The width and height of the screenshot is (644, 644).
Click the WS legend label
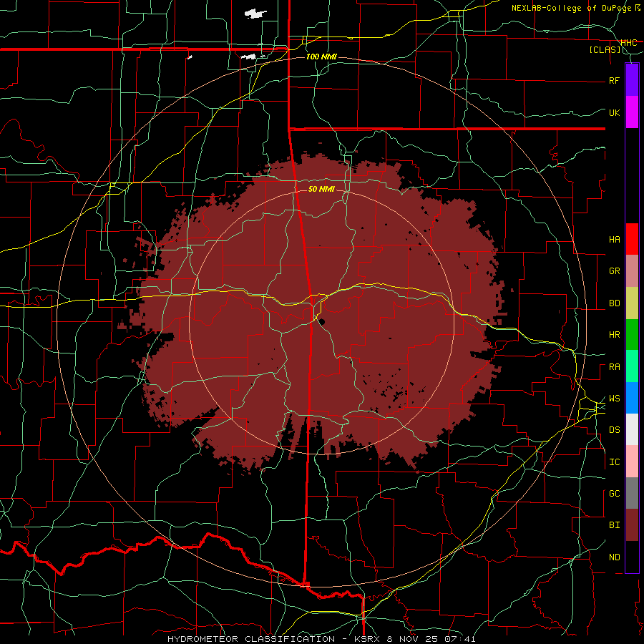(x=614, y=399)
